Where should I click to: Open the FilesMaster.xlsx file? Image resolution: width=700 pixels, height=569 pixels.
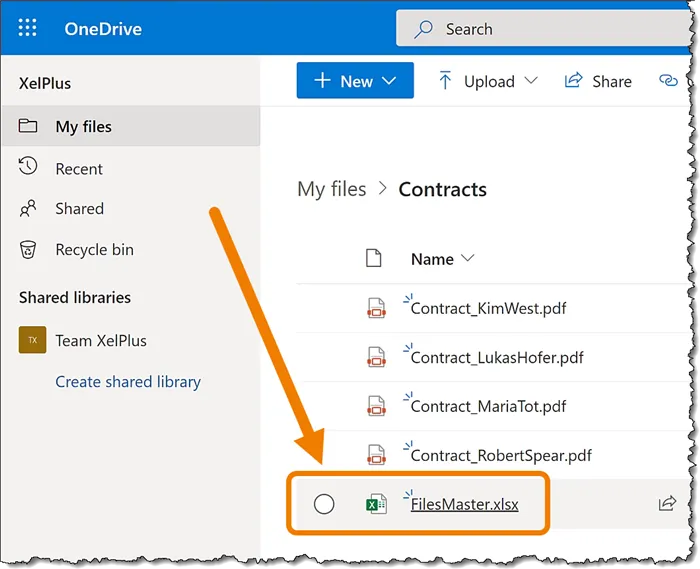tap(465, 504)
